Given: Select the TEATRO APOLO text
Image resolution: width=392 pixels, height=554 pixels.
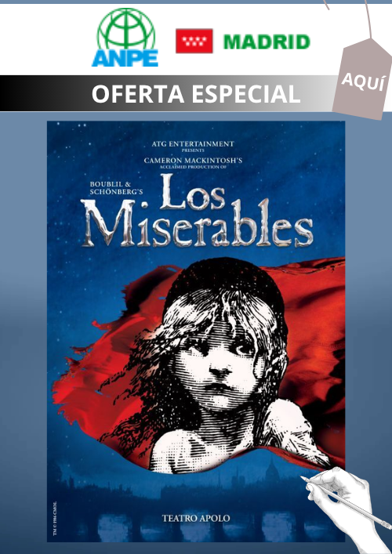Looking at the screenshot, I should 196,518.
